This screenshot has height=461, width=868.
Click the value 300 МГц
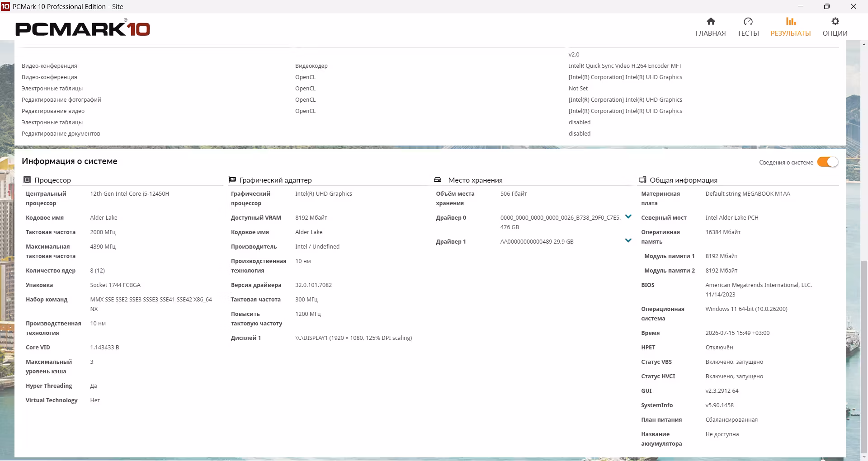tap(307, 300)
